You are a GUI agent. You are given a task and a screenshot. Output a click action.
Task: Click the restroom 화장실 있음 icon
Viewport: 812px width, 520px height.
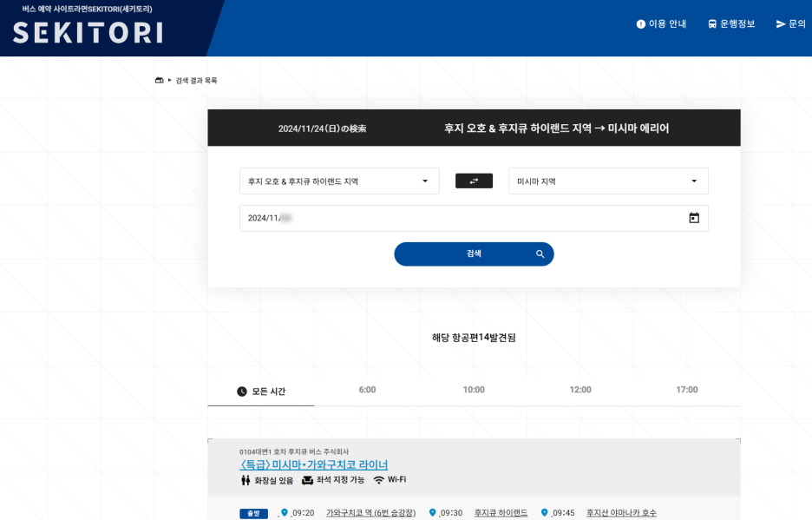[x=246, y=480]
